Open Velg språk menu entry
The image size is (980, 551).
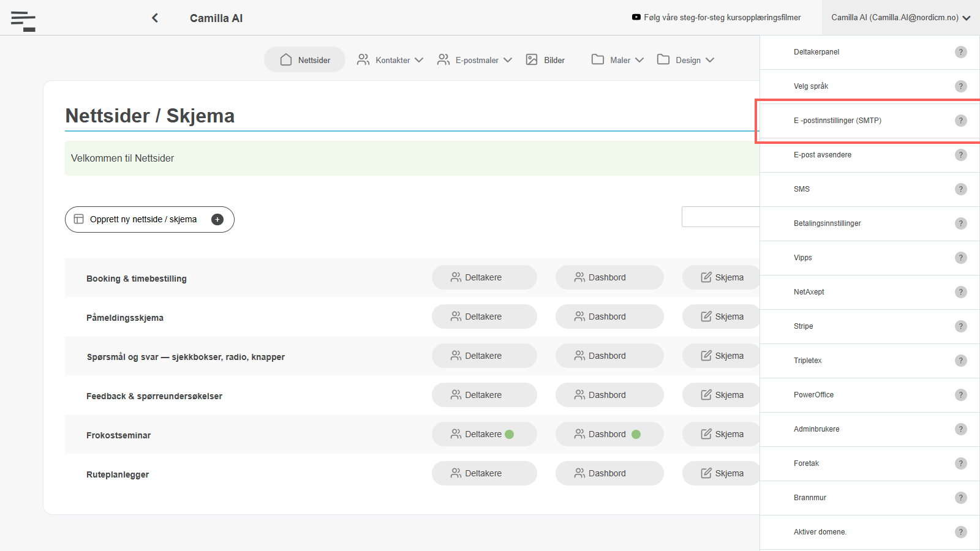click(870, 86)
